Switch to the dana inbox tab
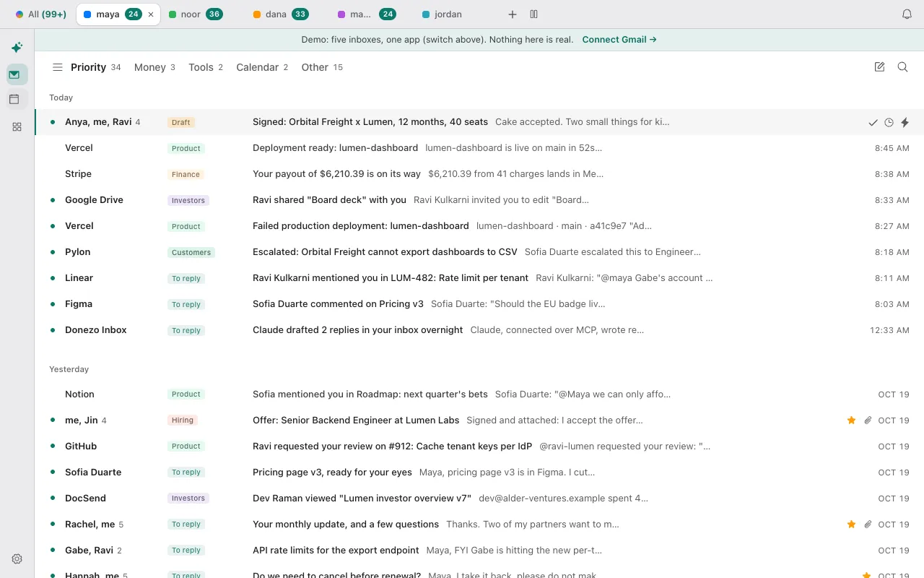Screen dimensions: 924x578 click(x=281, y=14)
